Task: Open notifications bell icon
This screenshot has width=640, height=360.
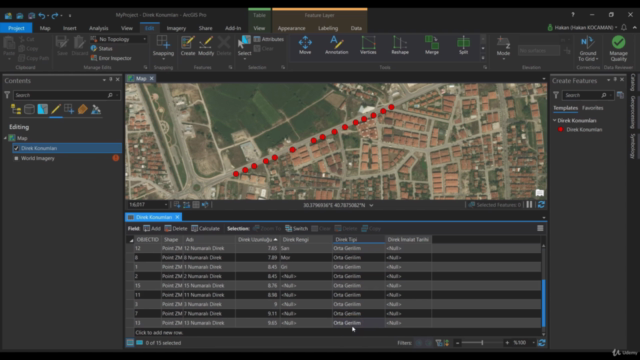Action: coord(624,27)
